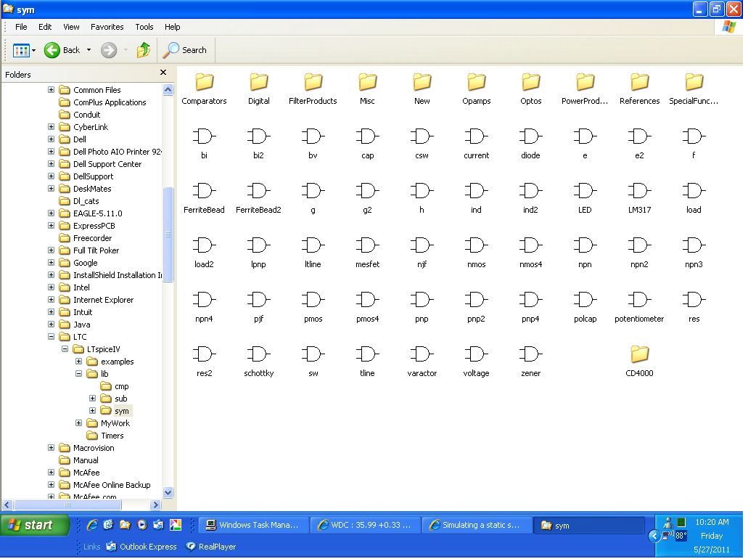This screenshot has width=756, height=559.
Task: Open the File menu
Action: pyautogui.click(x=21, y=27)
